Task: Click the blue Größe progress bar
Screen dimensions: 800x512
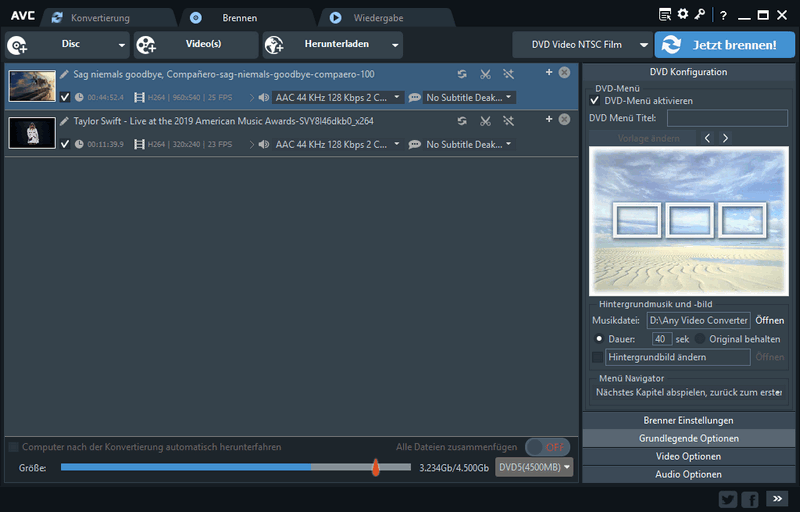Action: 186,467
